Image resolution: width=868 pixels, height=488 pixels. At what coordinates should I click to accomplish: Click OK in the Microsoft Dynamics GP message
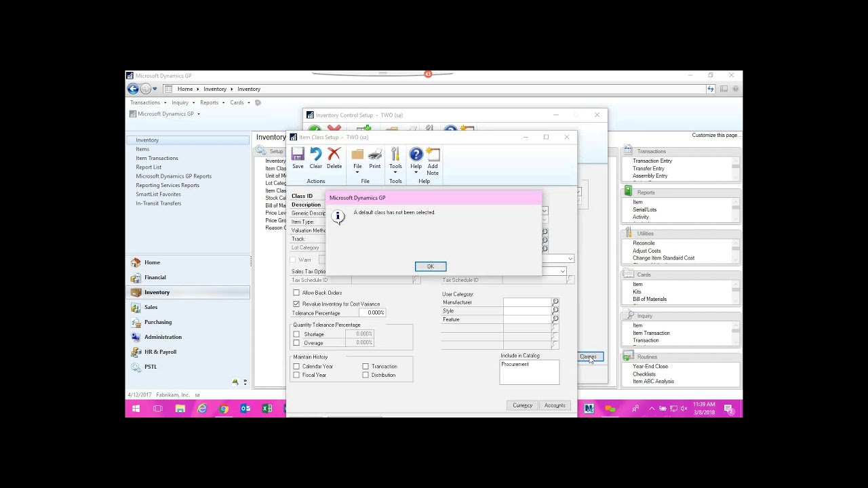pos(431,266)
